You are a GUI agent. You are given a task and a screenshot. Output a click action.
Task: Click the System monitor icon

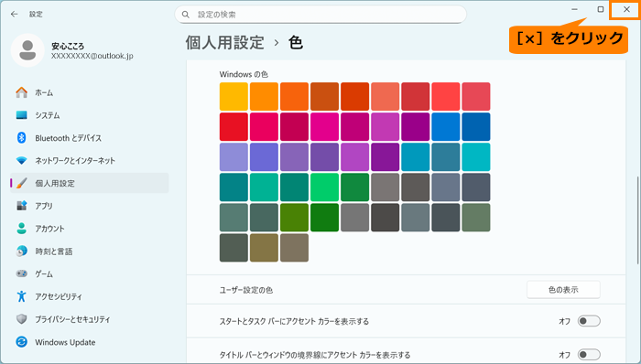click(x=22, y=115)
